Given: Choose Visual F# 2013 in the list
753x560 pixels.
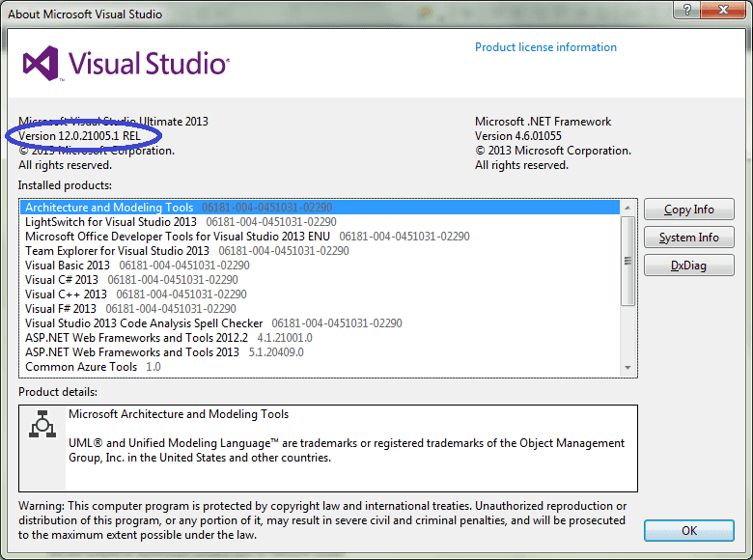Looking at the screenshot, I should (61, 309).
